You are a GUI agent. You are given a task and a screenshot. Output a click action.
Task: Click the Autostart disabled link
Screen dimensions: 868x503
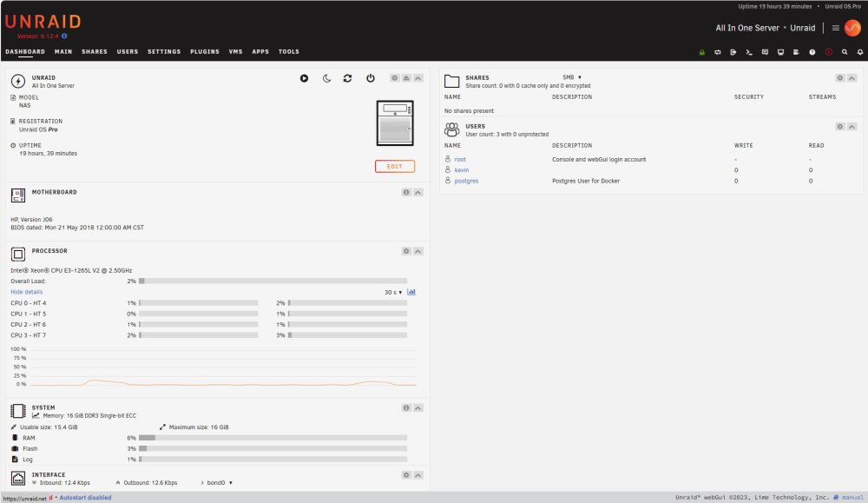pos(85,498)
